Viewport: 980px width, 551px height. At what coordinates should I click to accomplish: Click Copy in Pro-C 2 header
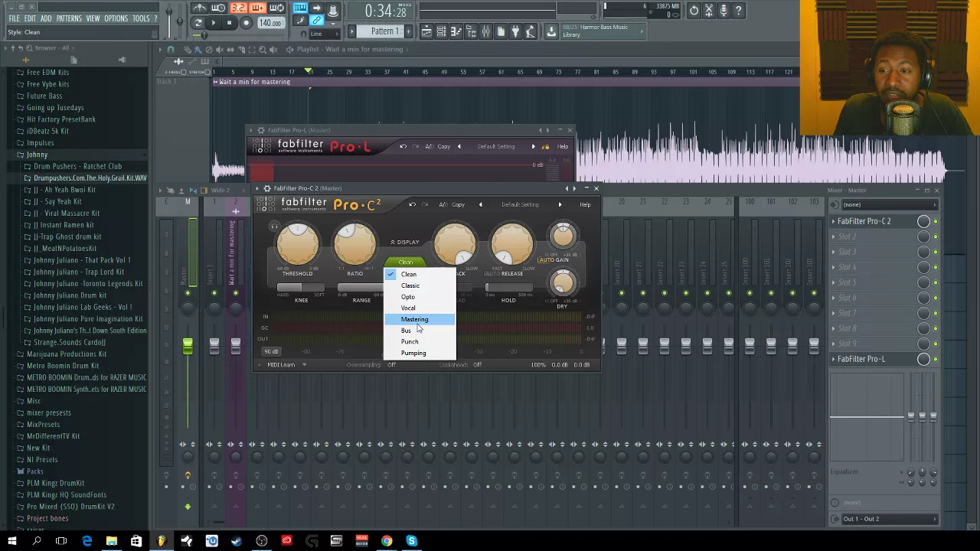click(x=458, y=204)
